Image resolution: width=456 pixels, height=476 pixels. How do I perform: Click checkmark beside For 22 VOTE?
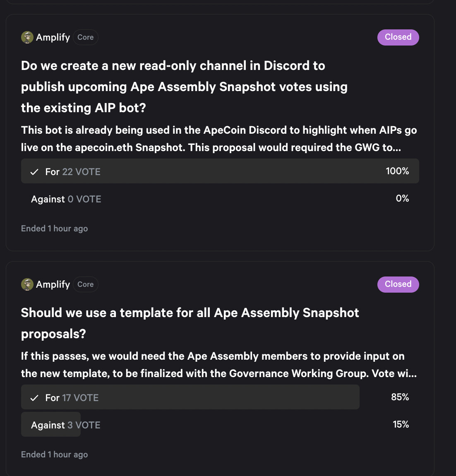click(35, 172)
